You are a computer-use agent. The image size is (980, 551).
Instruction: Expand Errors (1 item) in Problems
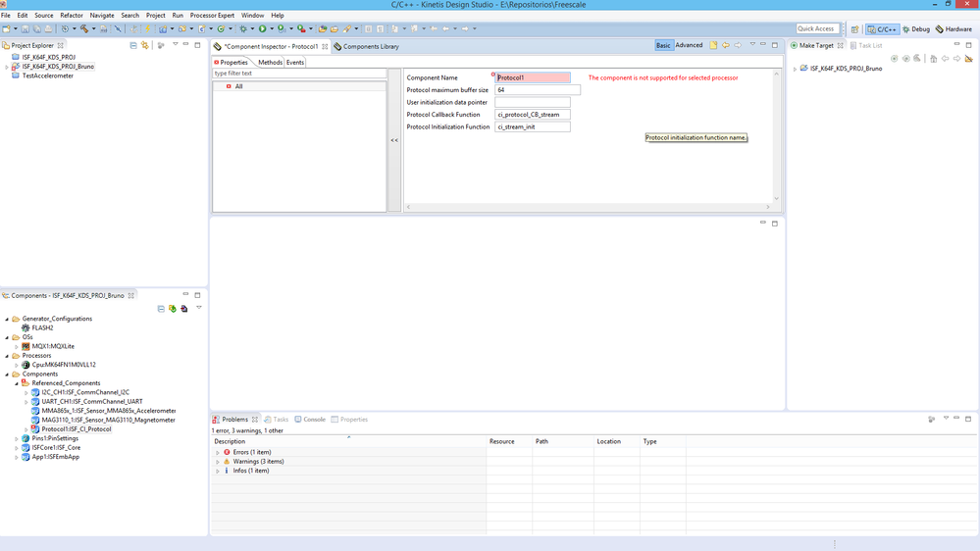pyautogui.click(x=218, y=452)
